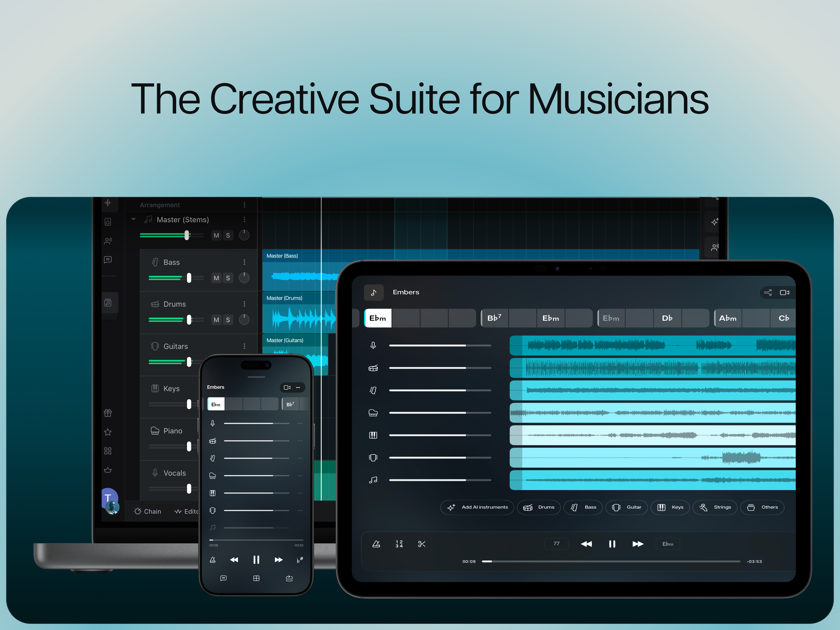840x630 pixels.
Task: Collapse the Master (Stems) group arrow
Action: pyautogui.click(x=133, y=219)
